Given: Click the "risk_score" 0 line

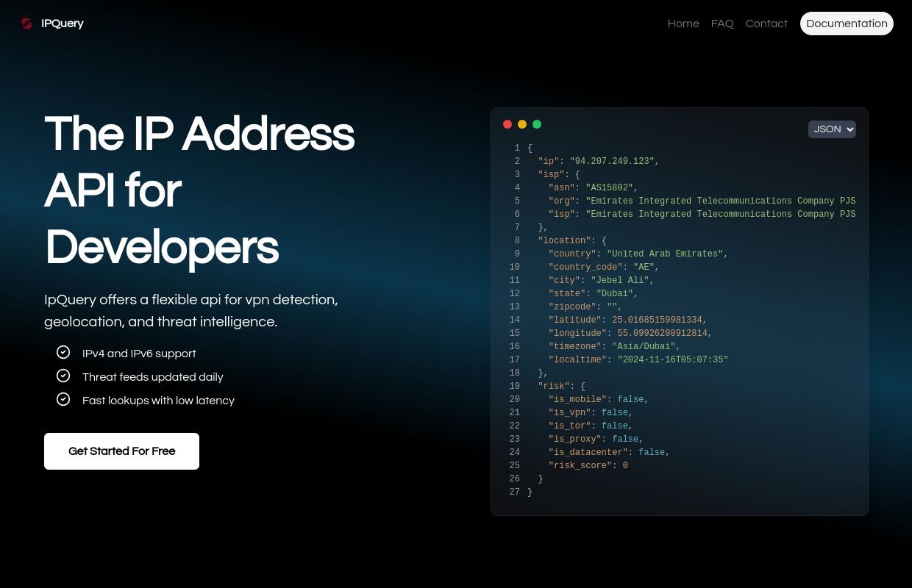Looking at the screenshot, I should pos(588,466).
